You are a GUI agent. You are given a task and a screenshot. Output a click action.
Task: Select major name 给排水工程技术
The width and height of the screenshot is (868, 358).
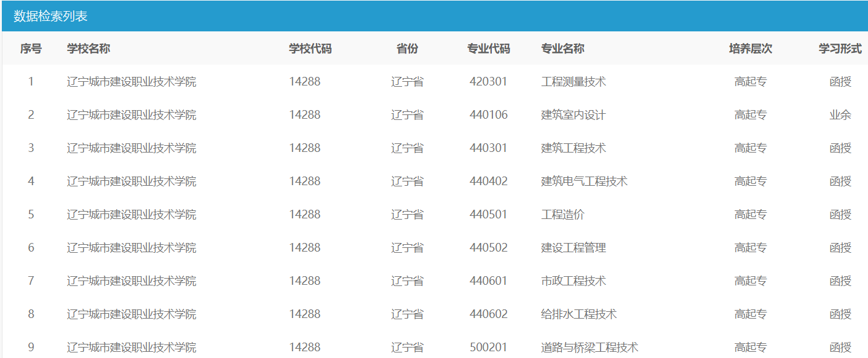pyautogui.click(x=579, y=314)
